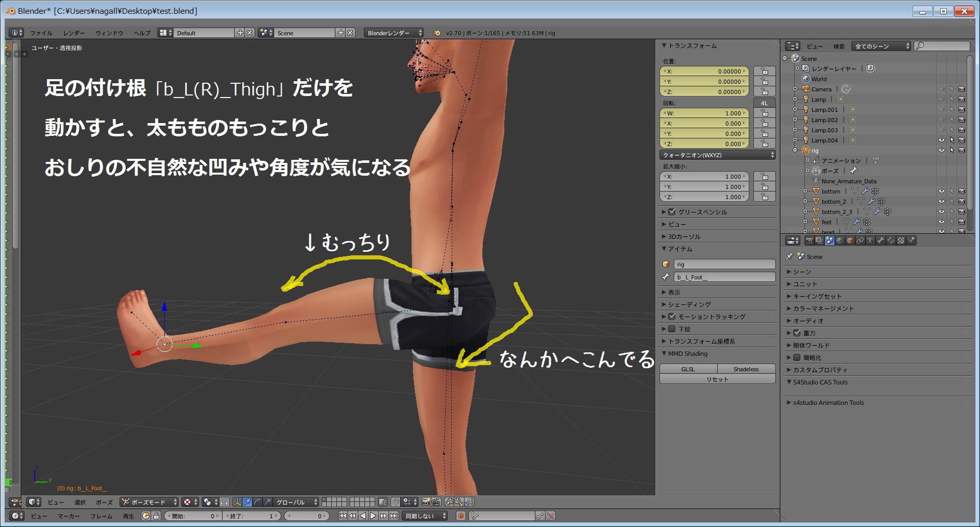This screenshot has width=980, height=527.
Task: Click the 開始 start frame field
Action: tap(193, 516)
